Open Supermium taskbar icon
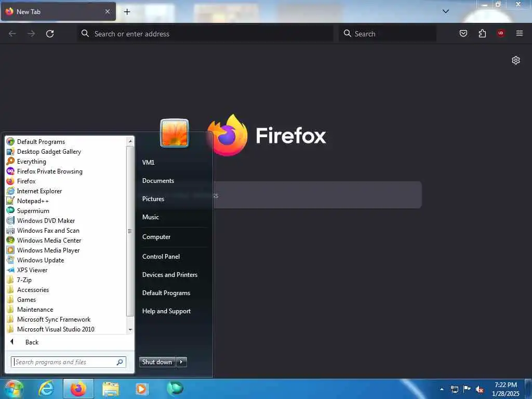This screenshot has width=532, height=399. [x=175, y=388]
